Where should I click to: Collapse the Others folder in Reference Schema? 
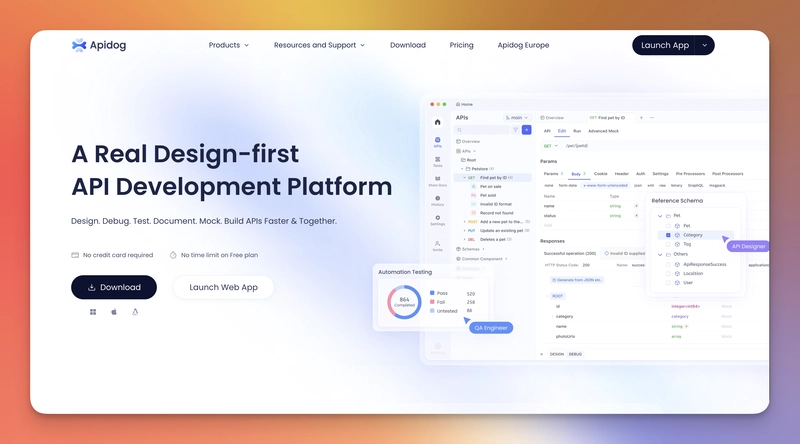(660, 254)
